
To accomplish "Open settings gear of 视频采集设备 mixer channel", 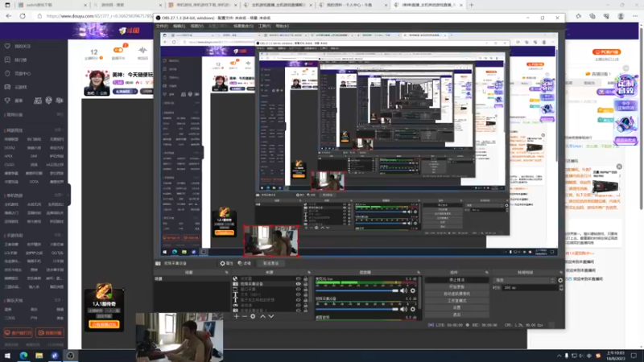I will point(413,310).
